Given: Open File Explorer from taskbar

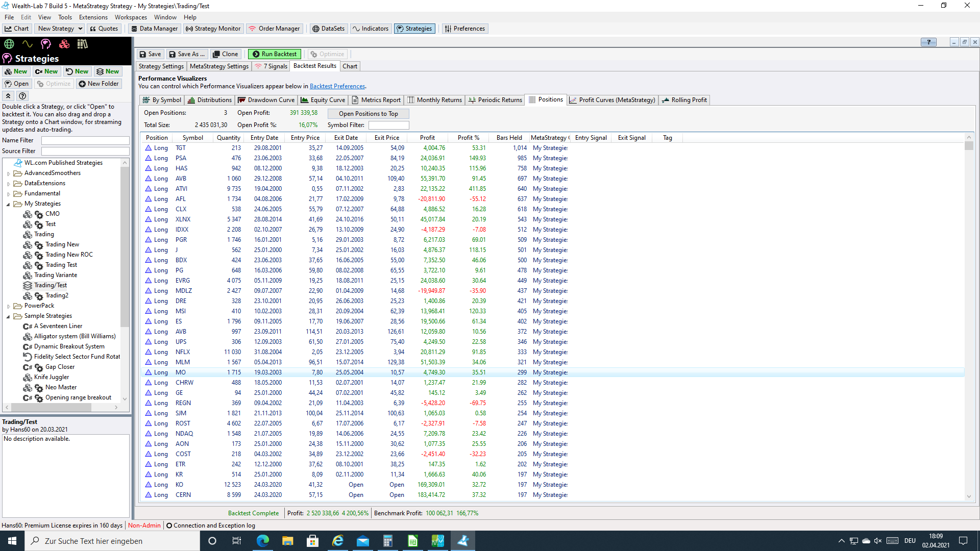Looking at the screenshot, I should point(288,541).
